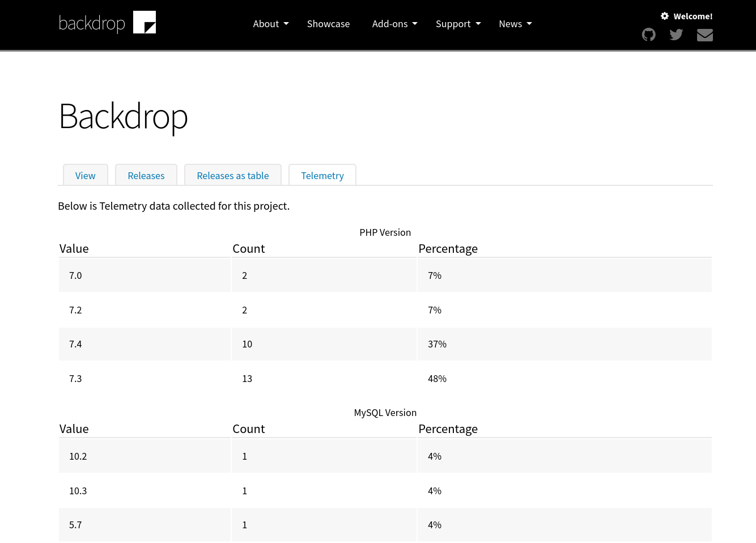Expand the About dropdown menu
This screenshot has height=543, width=756.
271,24
